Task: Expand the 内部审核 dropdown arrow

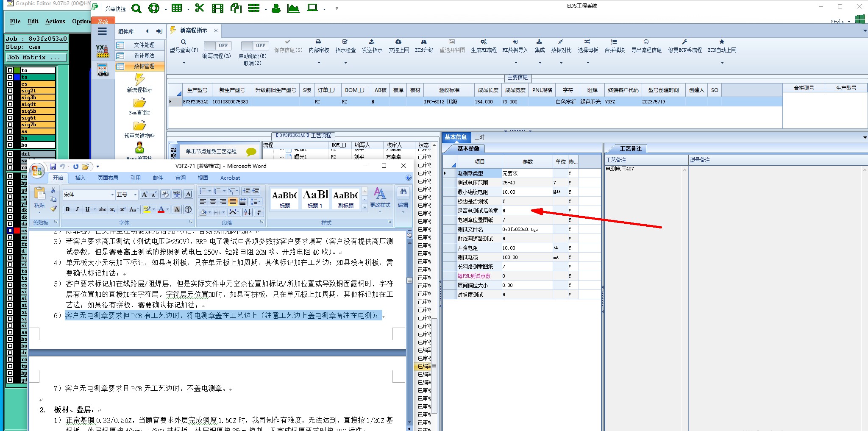Action: [319, 63]
